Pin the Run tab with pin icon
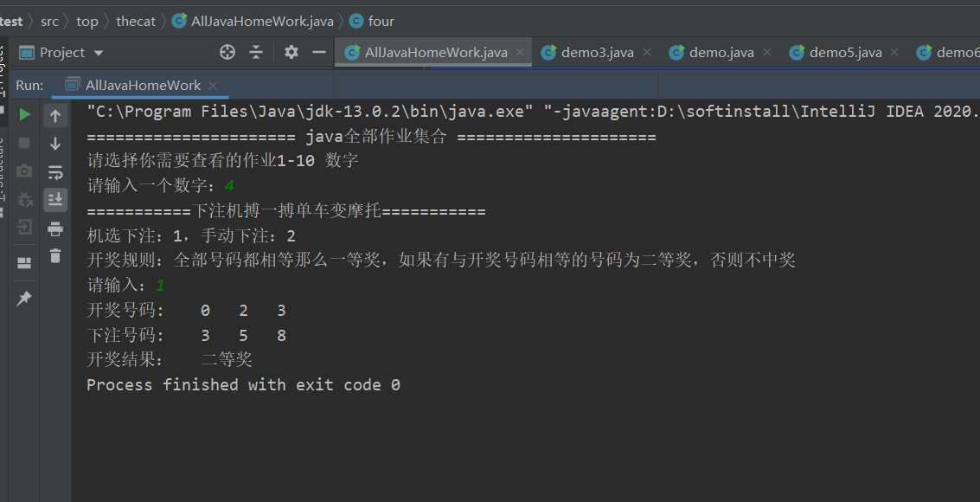 (24, 299)
